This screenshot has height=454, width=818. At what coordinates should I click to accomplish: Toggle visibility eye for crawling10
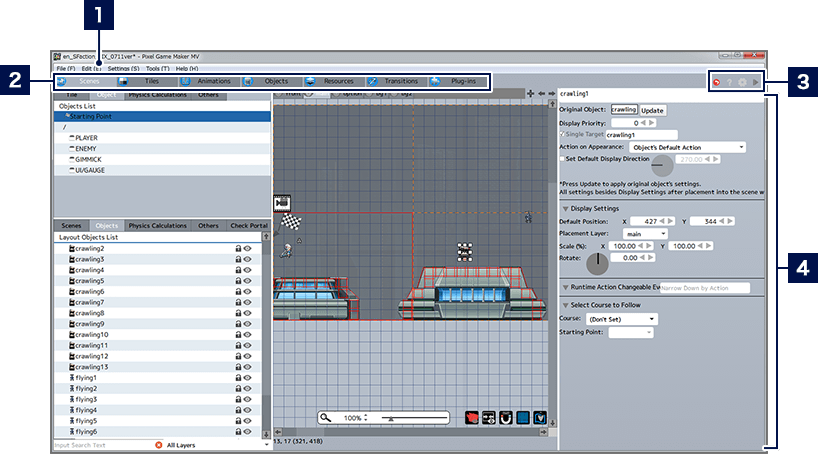tap(247, 335)
